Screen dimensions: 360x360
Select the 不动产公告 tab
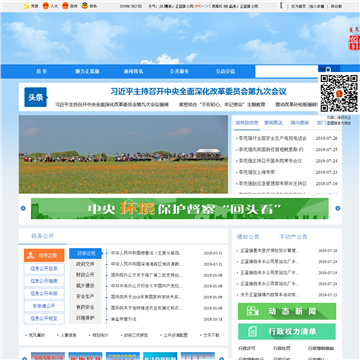coord(293,237)
